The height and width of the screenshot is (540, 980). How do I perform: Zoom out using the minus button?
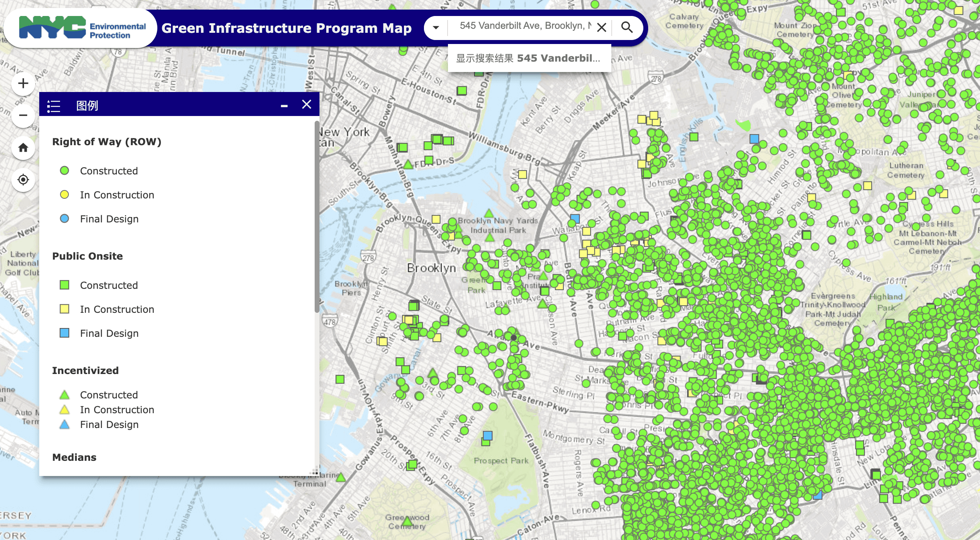pyautogui.click(x=23, y=116)
